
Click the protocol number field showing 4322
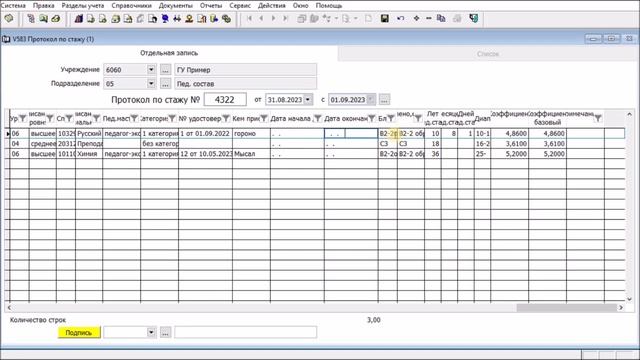click(225, 100)
